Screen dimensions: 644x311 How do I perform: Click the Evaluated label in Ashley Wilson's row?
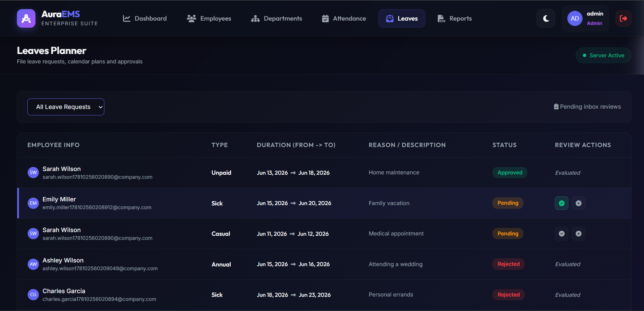coord(568,264)
